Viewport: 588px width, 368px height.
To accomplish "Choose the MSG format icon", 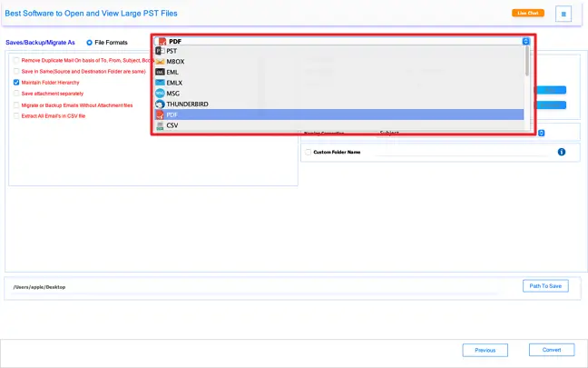I will [160, 94].
